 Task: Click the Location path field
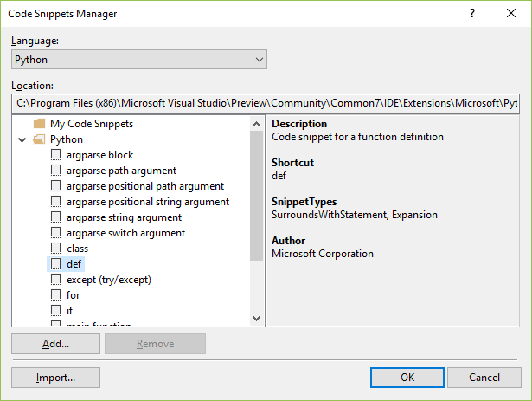pos(266,103)
